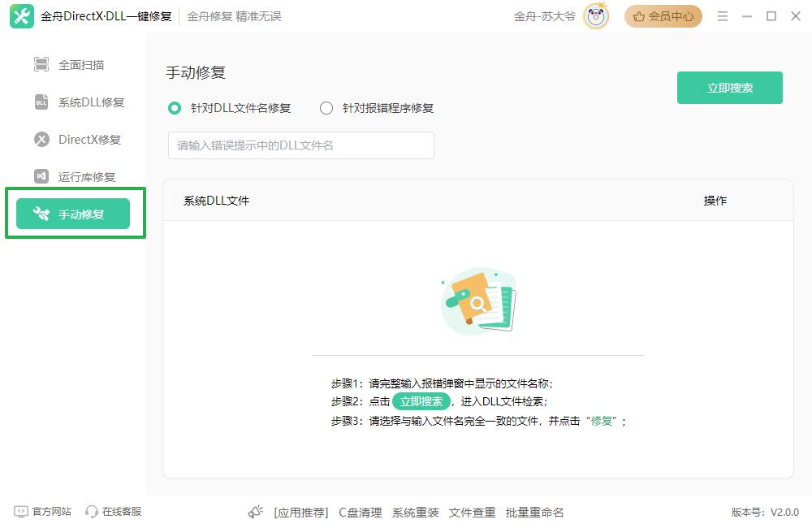This screenshot has height=528, width=812.
Task: Click the 运行库修复 runtime icon
Action: pos(41,176)
